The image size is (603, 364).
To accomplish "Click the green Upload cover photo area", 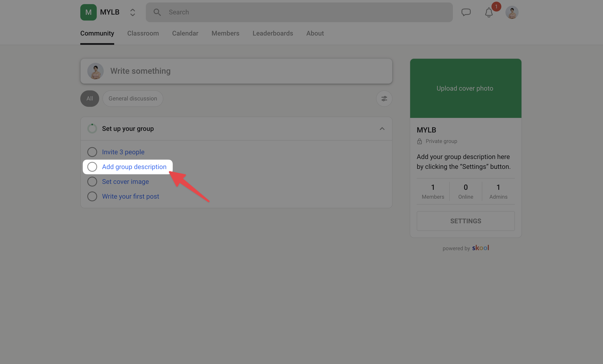I will (465, 88).
